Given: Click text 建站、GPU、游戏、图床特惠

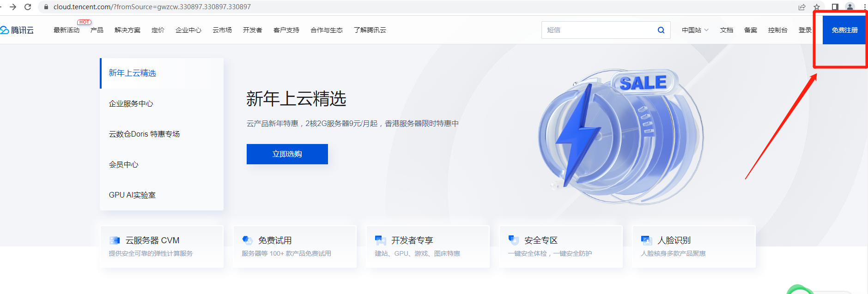Looking at the screenshot, I should click(x=418, y=253).
